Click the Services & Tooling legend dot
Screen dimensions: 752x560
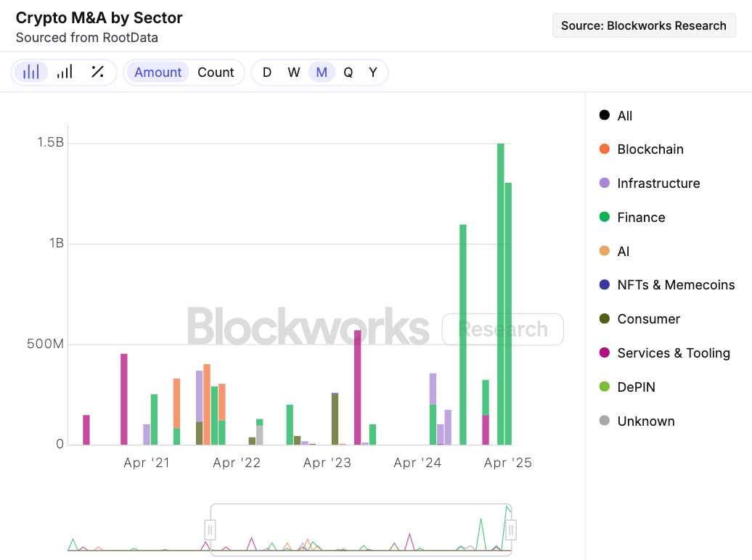pyautogui.click(x=605, y=353)
